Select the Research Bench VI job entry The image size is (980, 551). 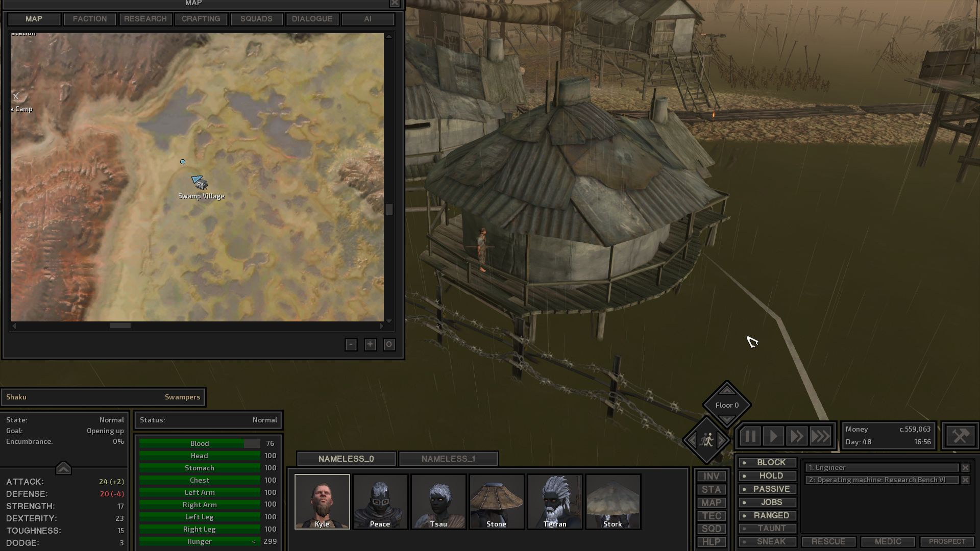click(882, 480)
